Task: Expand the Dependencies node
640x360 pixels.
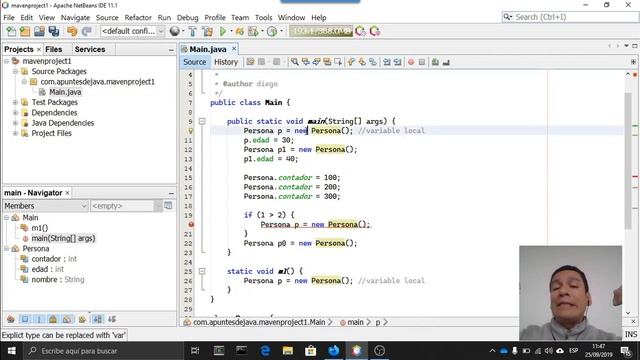Action: tap(16, 112)
